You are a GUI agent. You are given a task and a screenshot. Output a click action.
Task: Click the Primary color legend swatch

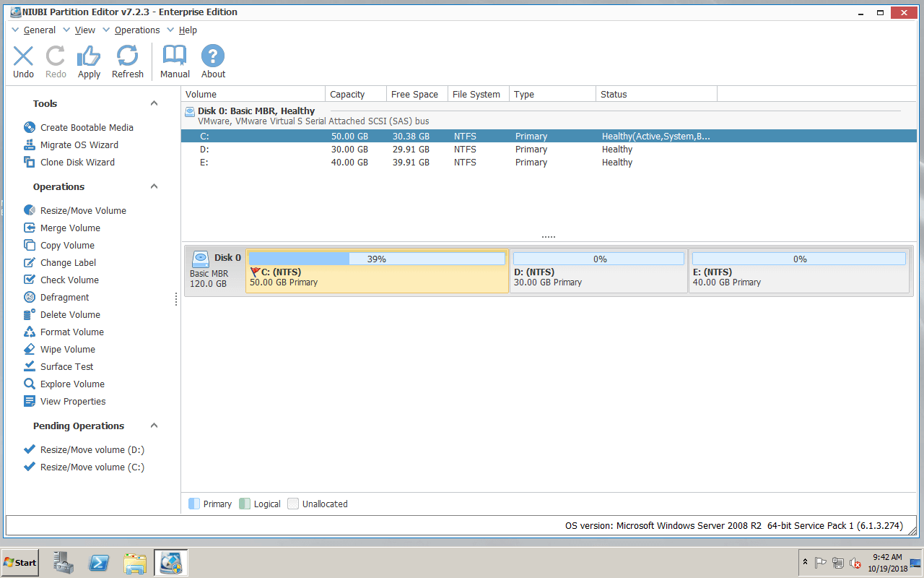tap(192, 504)
